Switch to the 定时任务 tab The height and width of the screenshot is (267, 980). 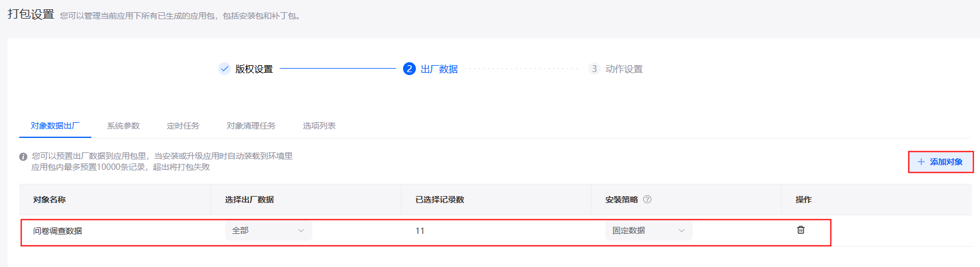point(183,126)
